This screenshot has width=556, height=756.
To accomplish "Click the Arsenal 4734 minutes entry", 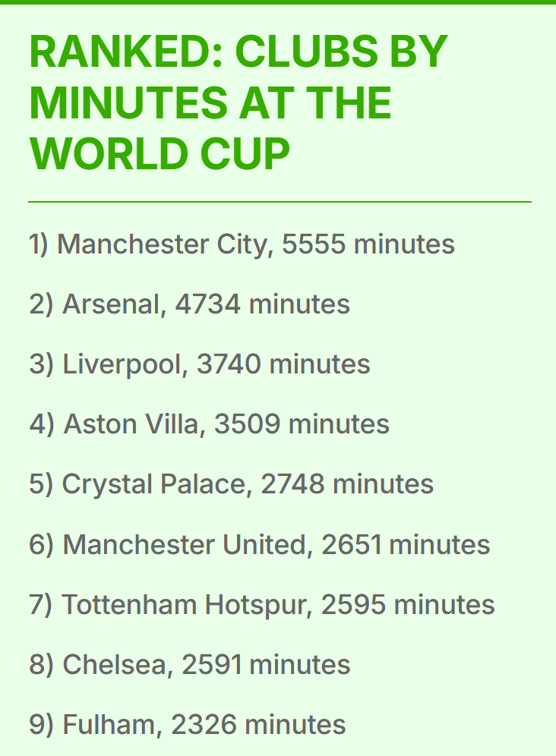I will pos(190,304).
